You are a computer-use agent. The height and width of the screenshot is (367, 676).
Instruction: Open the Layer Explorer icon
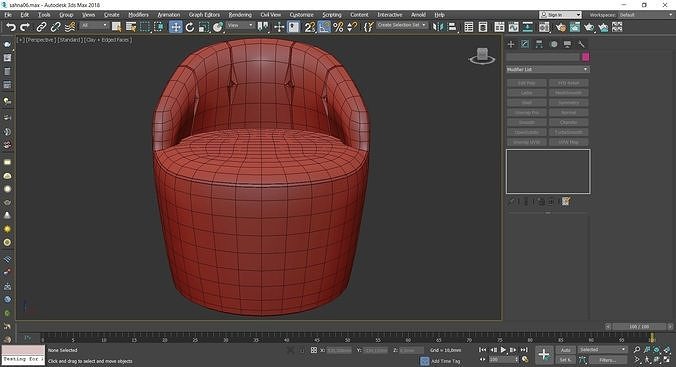click(483, 27)
